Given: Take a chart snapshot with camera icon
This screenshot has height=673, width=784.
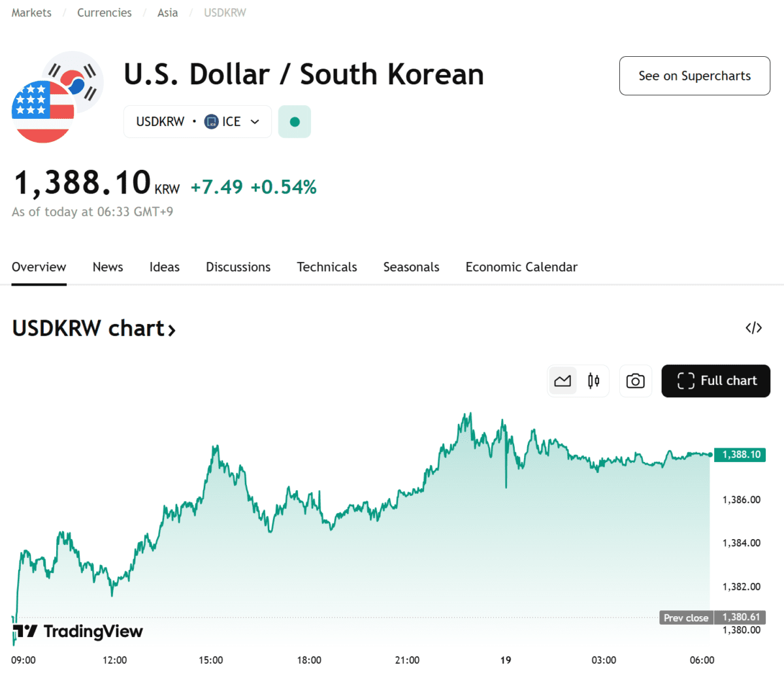Looking at the screenshot, I should point(635,381).
